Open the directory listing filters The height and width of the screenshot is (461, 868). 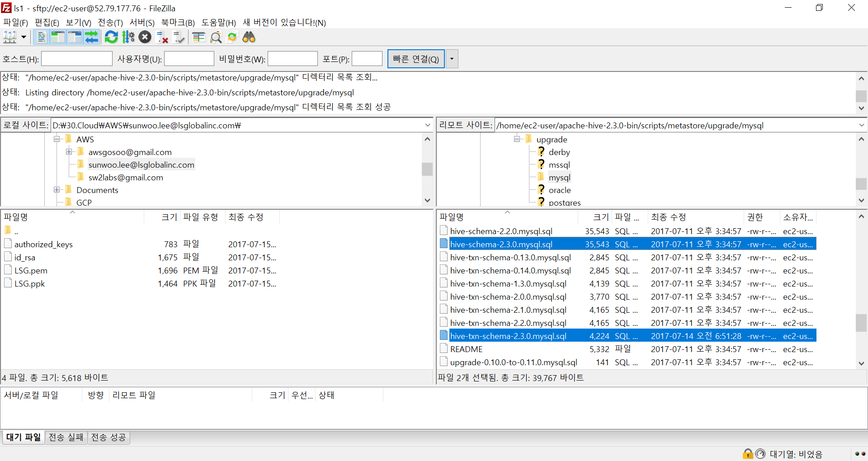(198, 37)
